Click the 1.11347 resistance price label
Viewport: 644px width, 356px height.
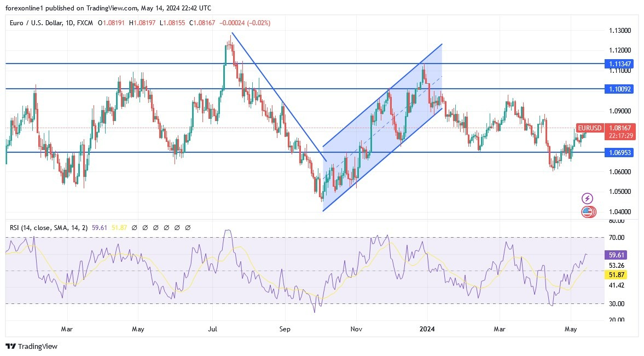(619, 64)
